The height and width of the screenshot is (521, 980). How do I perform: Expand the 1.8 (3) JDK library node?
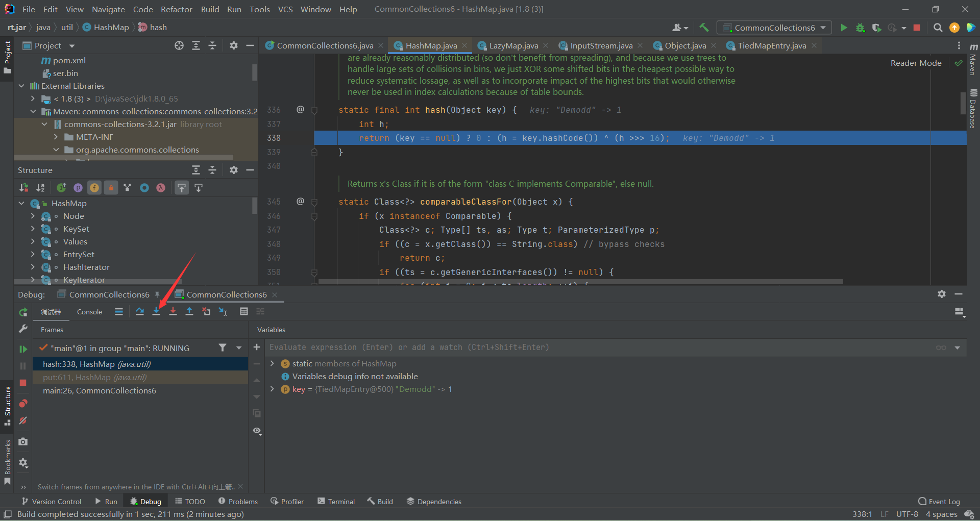coord(33,98)
